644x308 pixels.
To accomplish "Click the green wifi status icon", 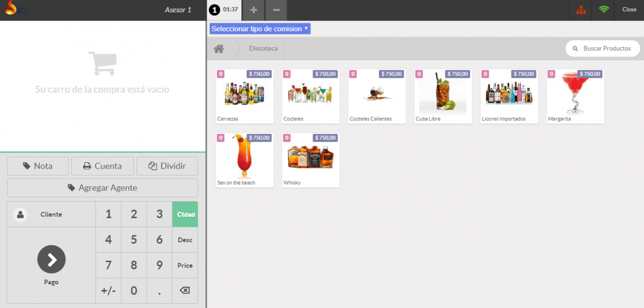I will point(604,10).
